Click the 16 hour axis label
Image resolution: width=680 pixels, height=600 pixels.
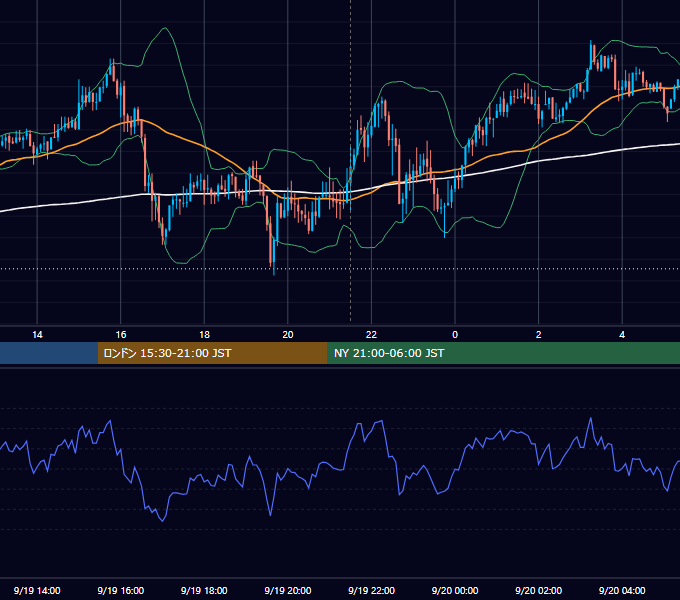(121, 335)
